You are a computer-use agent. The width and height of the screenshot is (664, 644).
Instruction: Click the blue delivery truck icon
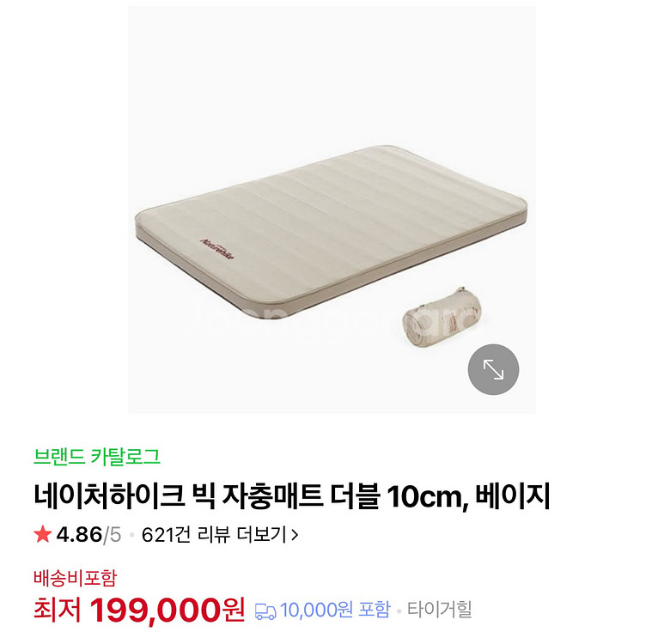coord(265,611)
